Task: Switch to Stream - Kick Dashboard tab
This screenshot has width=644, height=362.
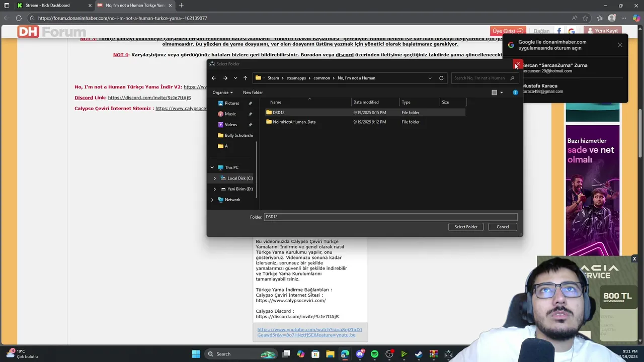Action: tap(53, 6)
